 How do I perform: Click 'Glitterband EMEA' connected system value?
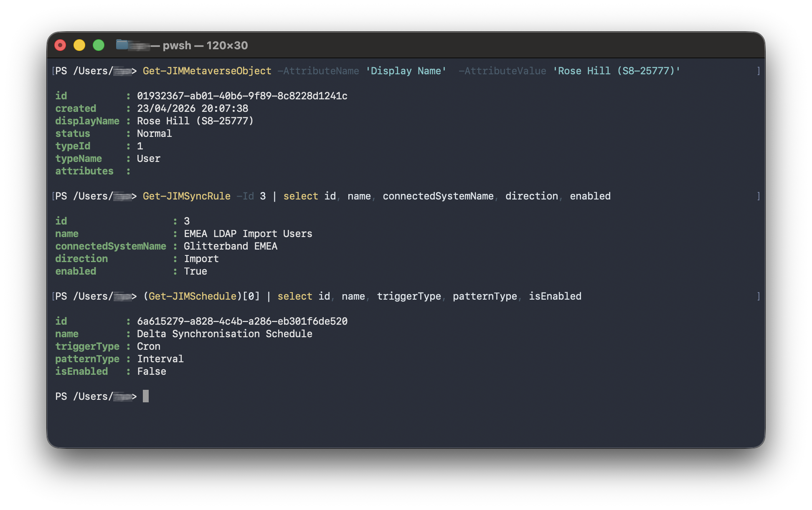coord(230,246)
